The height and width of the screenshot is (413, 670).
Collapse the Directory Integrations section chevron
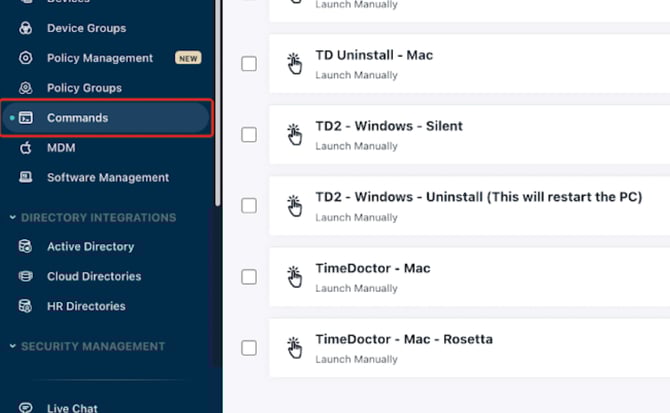[13, 217]
